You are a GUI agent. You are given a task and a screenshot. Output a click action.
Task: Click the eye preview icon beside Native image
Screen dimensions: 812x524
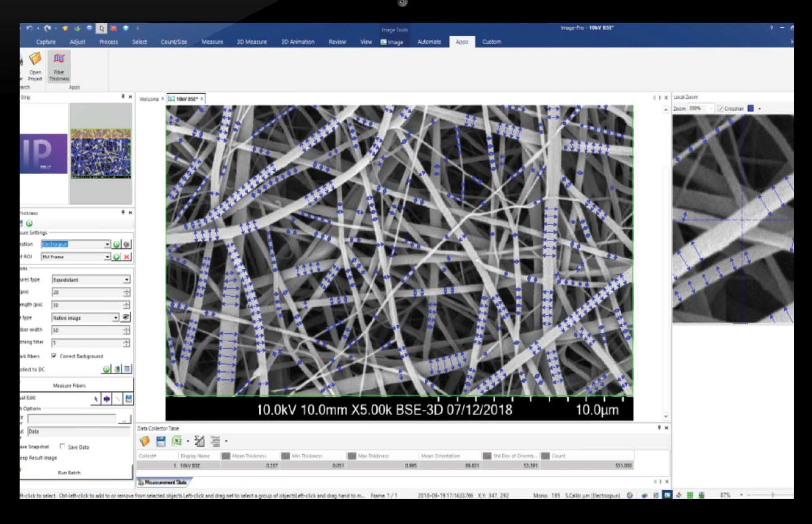click(x=126, y=317)
